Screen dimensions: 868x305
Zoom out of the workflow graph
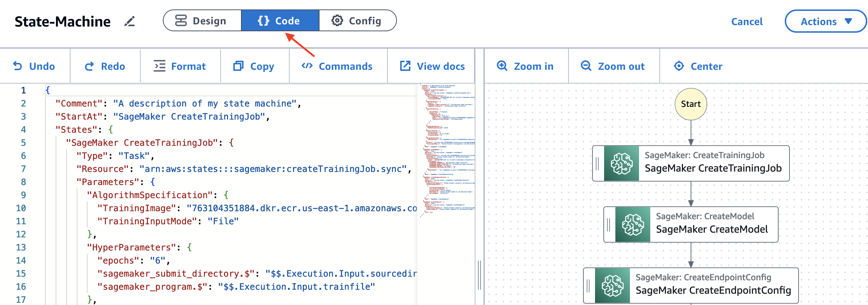613,66
